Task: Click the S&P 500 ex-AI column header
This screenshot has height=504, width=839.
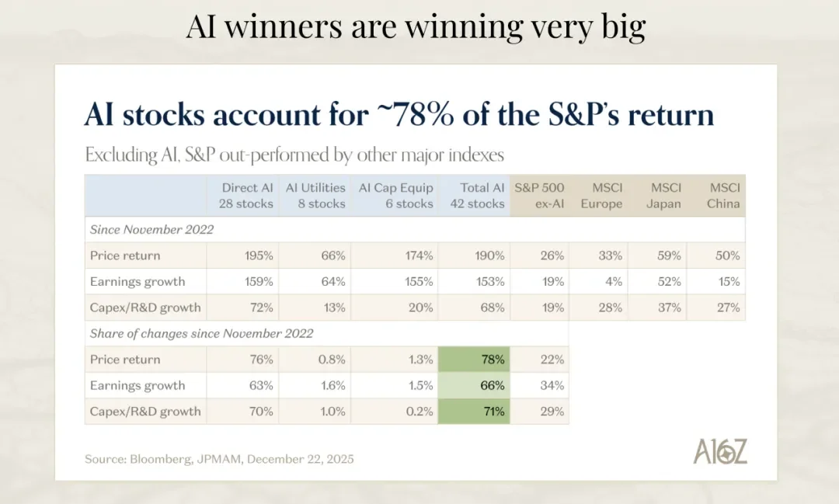Action: click(x=539, y=196)
